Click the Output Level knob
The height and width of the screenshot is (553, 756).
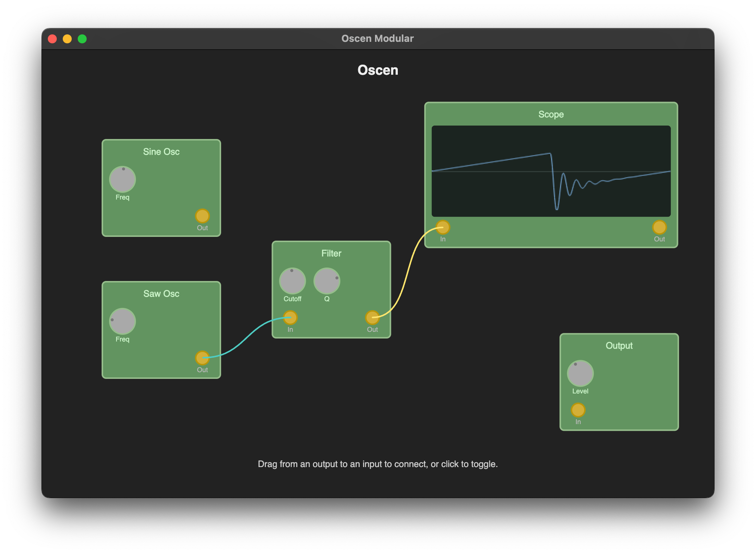[580, 373]
